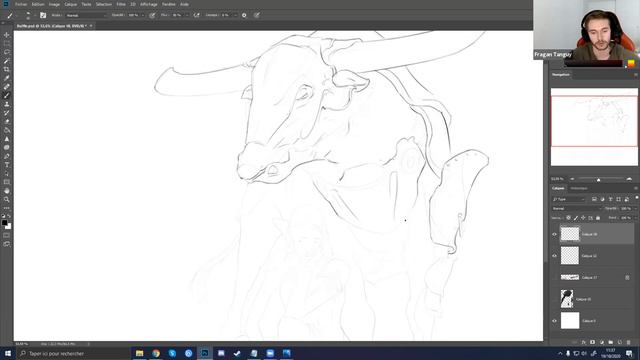Toggle Quick Mask mode icon
640x360 pixels.
click(7, 236)
